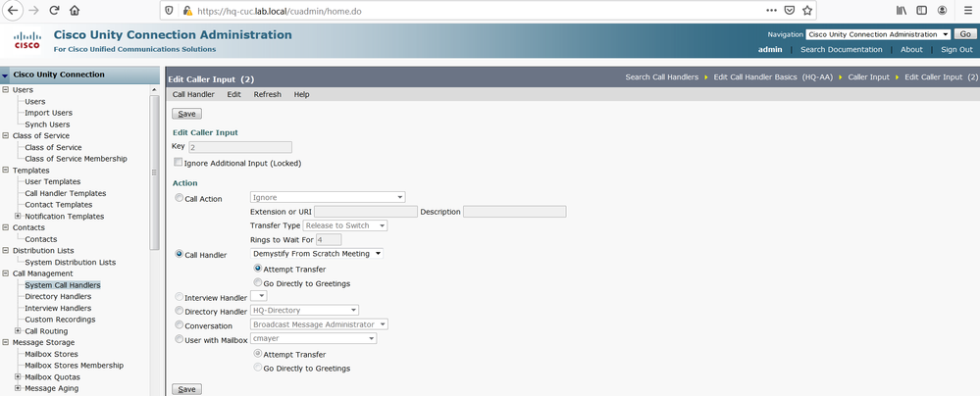Click the navigation tree scrollbar

(155, 173)
